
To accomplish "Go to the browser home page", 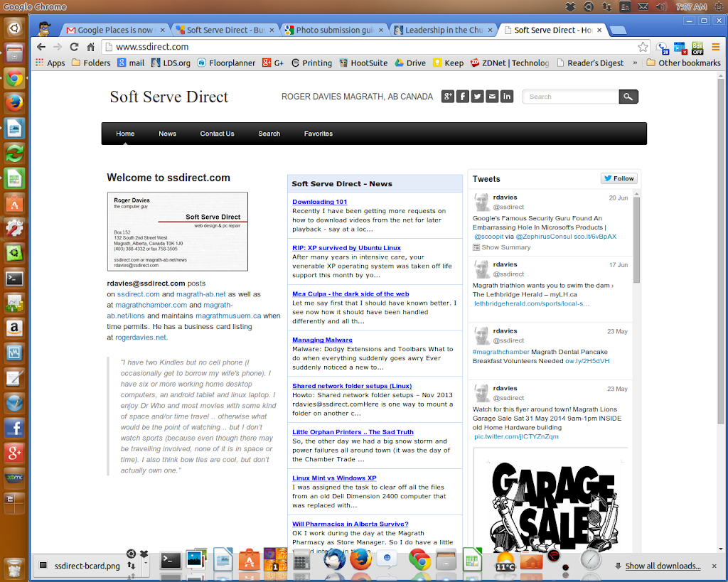I will click(x=90, y=47).
